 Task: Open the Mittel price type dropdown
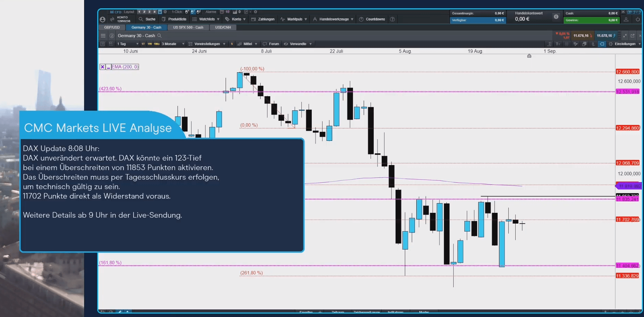247,44
